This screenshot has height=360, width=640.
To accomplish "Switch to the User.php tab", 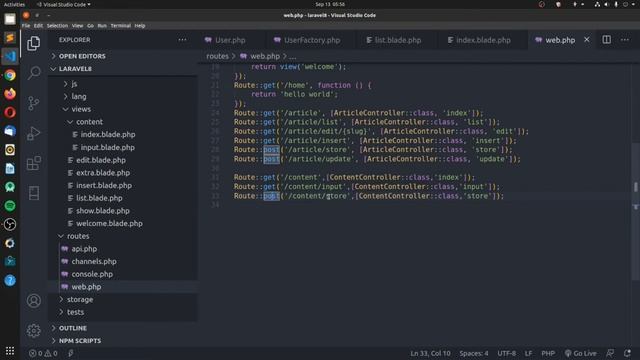I will [x=231, y=40].
